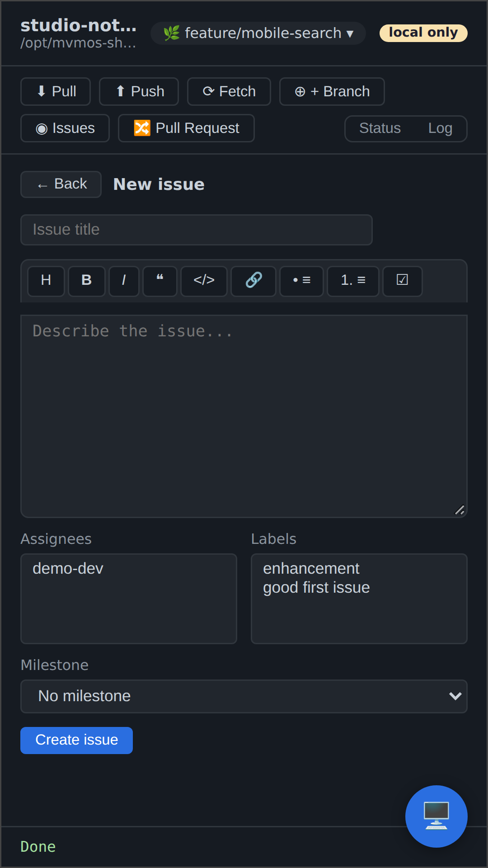Insert a blockquote using quote icon
Viewport: 488px width, 868px height.
(160, 281)
